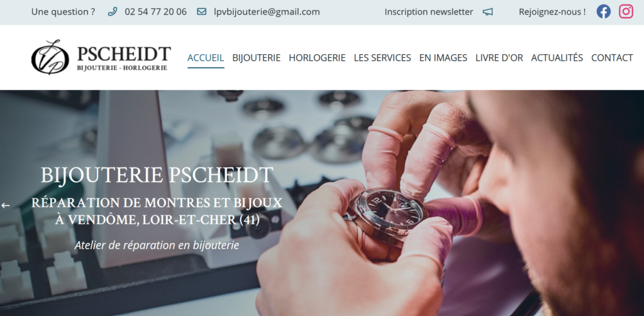Click the email envelope icon
The width and height of the screenshot is (644, 316).
[x=202, y=11]
